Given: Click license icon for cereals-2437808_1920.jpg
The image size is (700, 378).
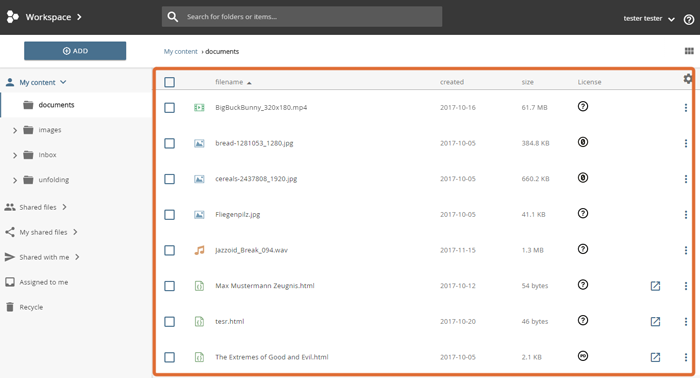Looking at the screenshot, I should pyautogui.click(x=583, y=178).
